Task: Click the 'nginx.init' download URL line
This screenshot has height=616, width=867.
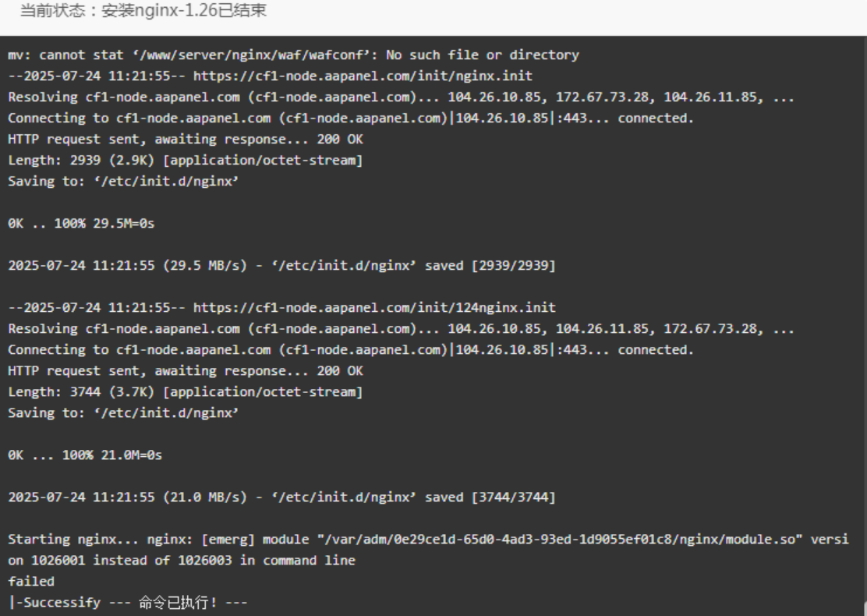Action: click(x=270, y=76)
